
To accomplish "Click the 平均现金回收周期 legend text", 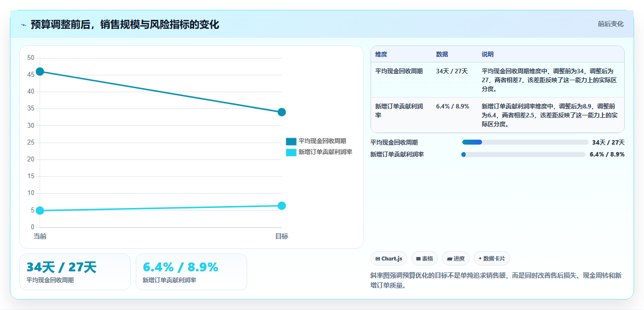I will point(322,141).
